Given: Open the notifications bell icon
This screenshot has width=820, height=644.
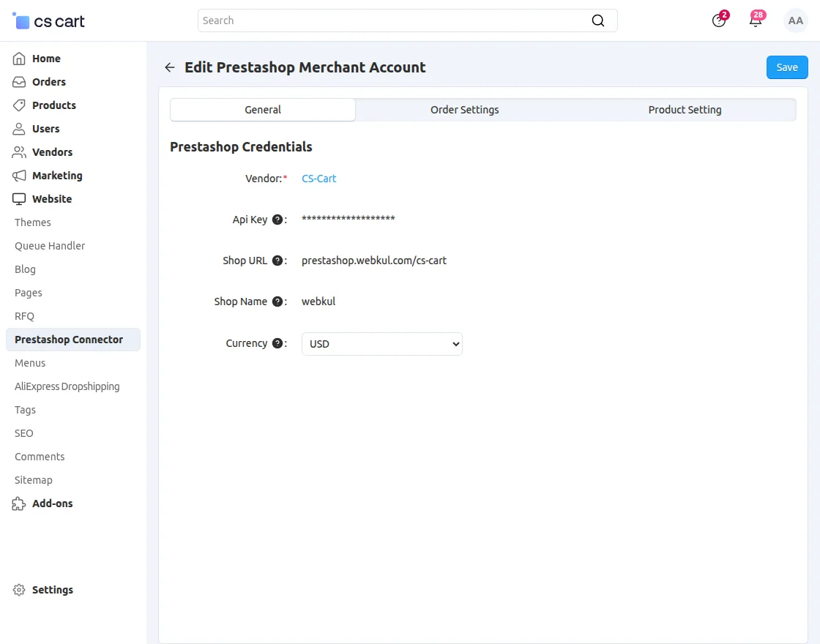Looking at the screenshot, I should 755,21.
